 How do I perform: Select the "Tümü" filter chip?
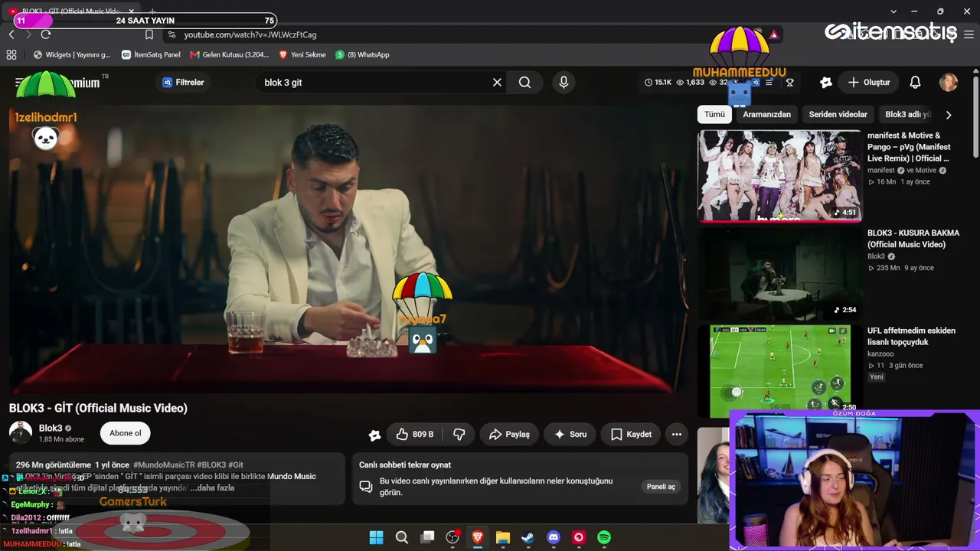click(714, 115)
